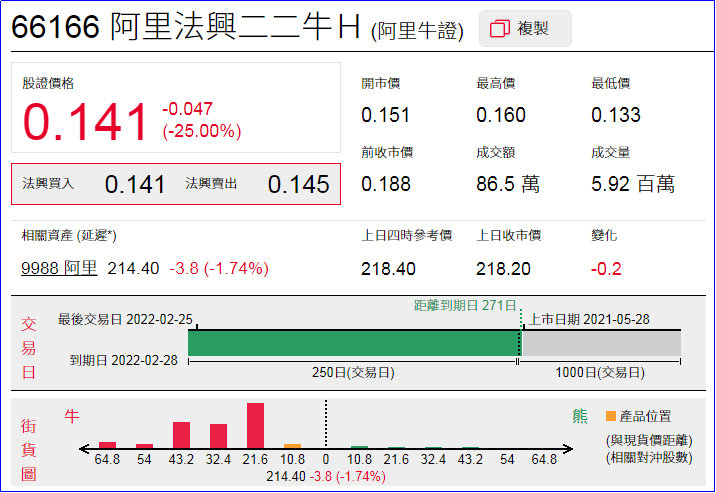The height and width of the screenshot is (493, 716).
Task: Click the red copy icon beside 複製
Action: pyautogui.click(x=500, y=29)
